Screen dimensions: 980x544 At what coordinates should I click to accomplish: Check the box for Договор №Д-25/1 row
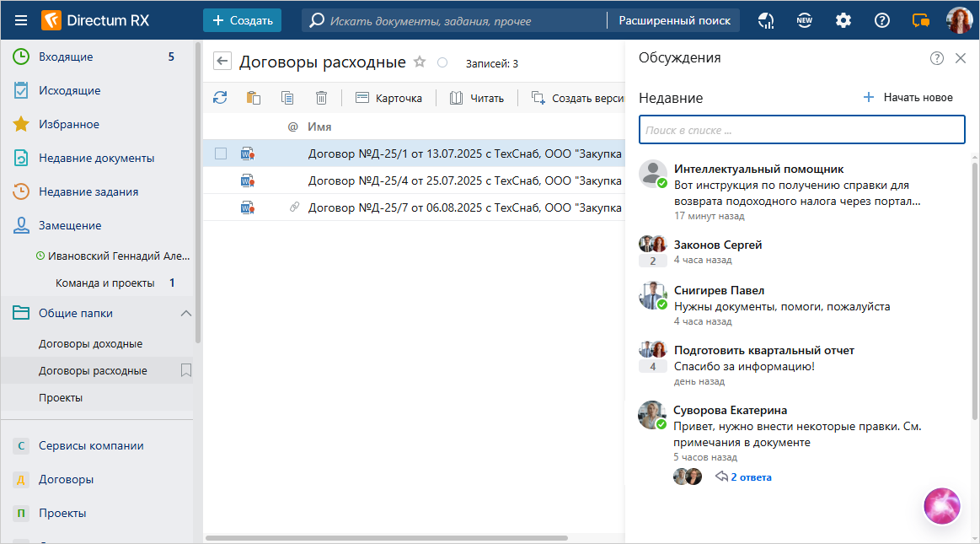pyautogui.click(x=221, y=154)
